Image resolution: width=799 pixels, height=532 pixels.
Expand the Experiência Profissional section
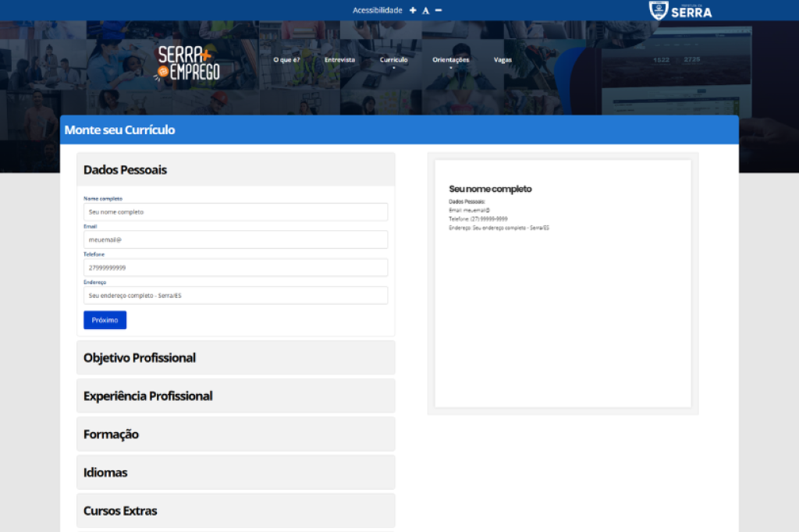coord(235,396)
